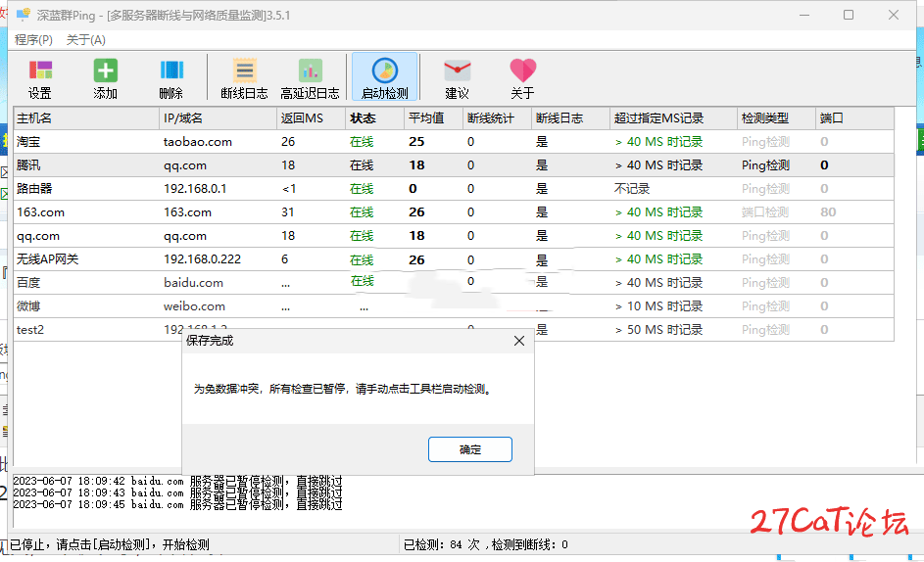
Task: Sort by the 主机名 column header
Action: [x=86, y=118]
